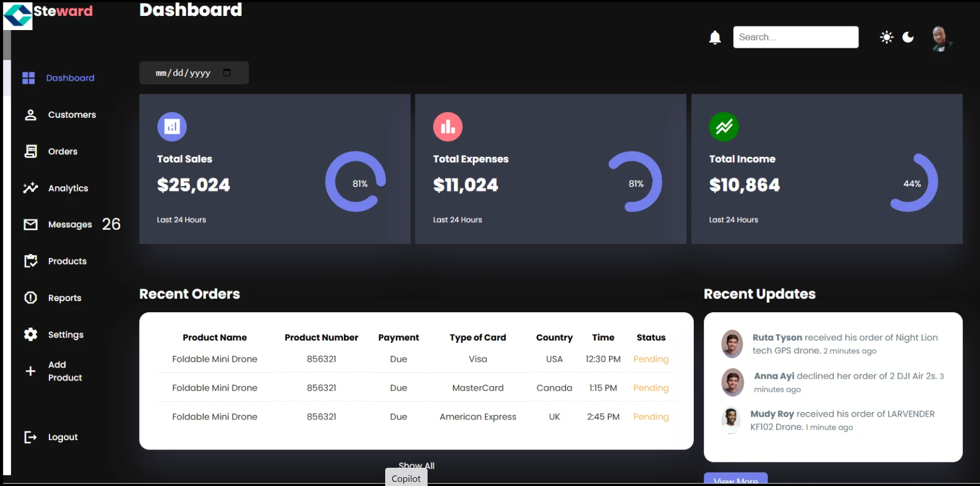The width and height of the screenshot is (980, 486).
Task: Log out using the Logout item
Action: 62,437
